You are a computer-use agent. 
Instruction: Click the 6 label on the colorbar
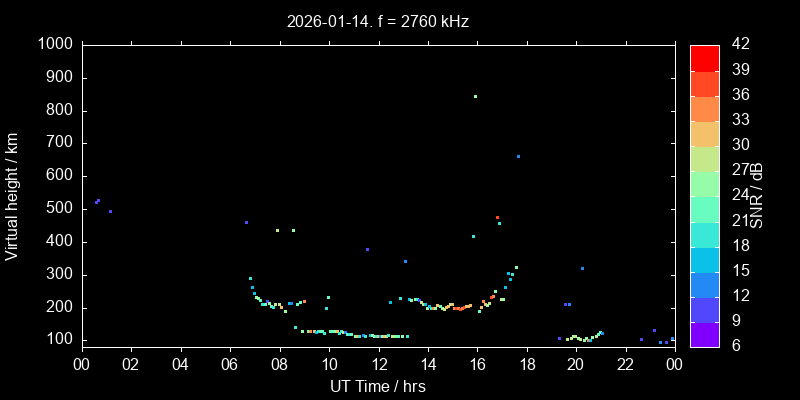click(x=733, y=345)
